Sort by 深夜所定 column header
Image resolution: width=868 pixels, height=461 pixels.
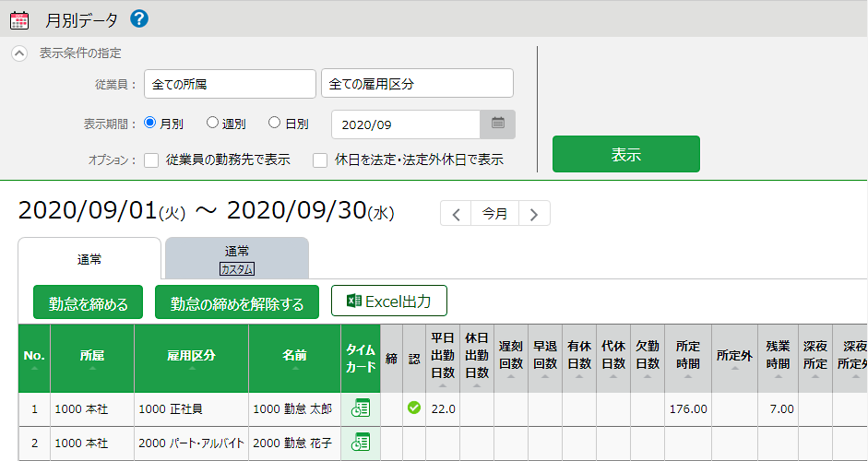[x=815, y=359]
